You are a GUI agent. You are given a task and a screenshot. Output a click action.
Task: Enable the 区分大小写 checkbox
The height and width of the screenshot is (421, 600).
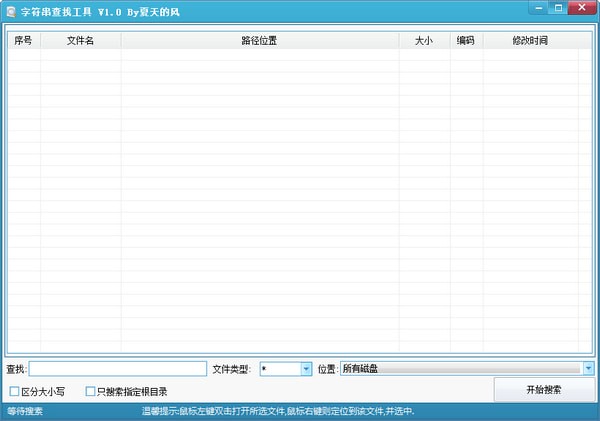click(x=15, y=391)
